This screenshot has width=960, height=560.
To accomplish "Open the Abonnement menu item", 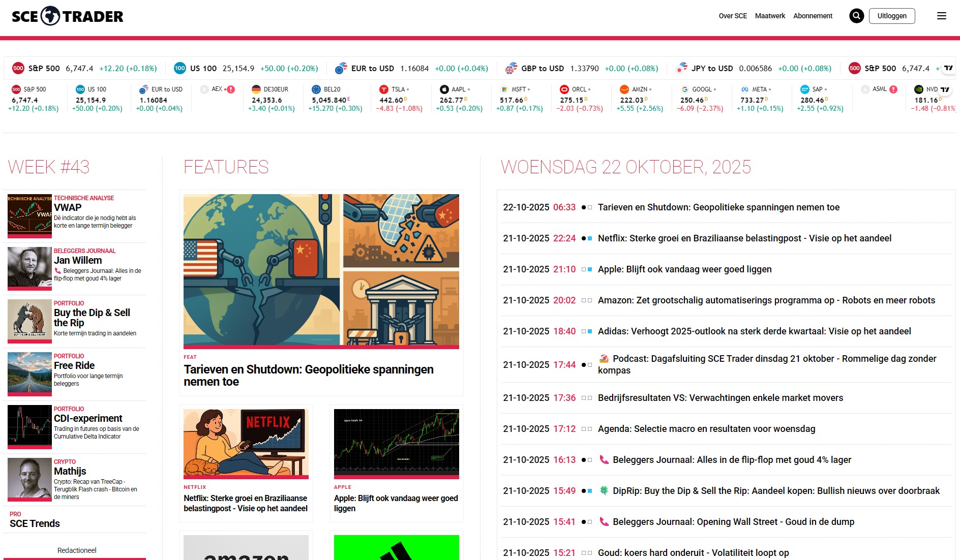I will click(x=813, y=16).
